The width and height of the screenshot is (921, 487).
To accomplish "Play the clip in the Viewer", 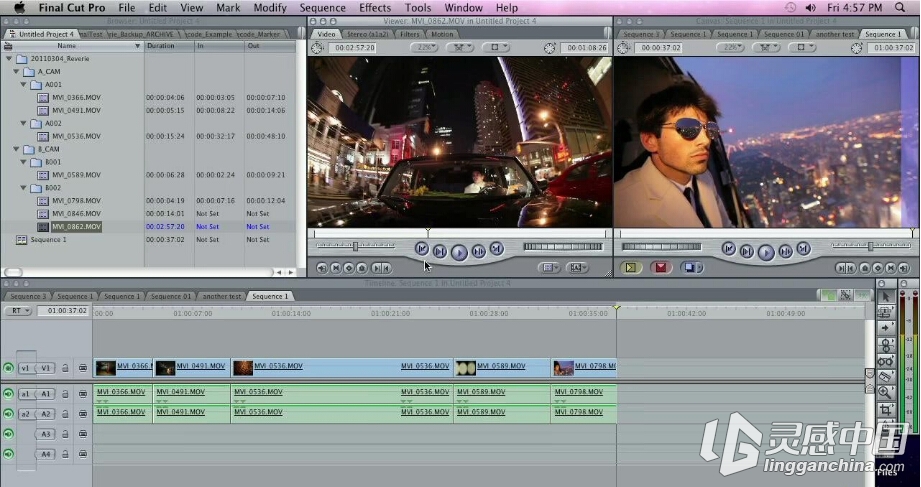I will (459, 253).
